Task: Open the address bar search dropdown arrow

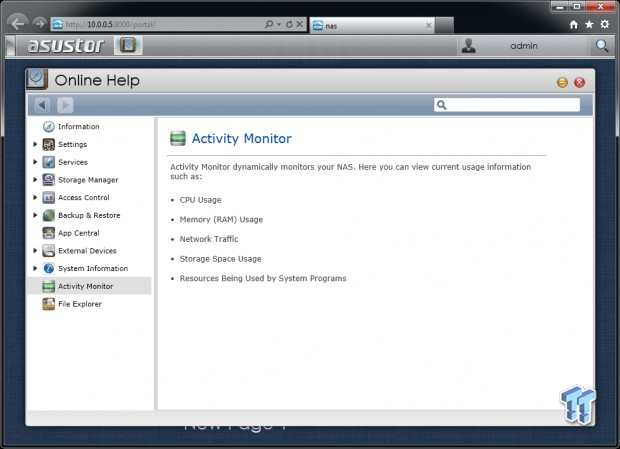Action: click(279, 25)
